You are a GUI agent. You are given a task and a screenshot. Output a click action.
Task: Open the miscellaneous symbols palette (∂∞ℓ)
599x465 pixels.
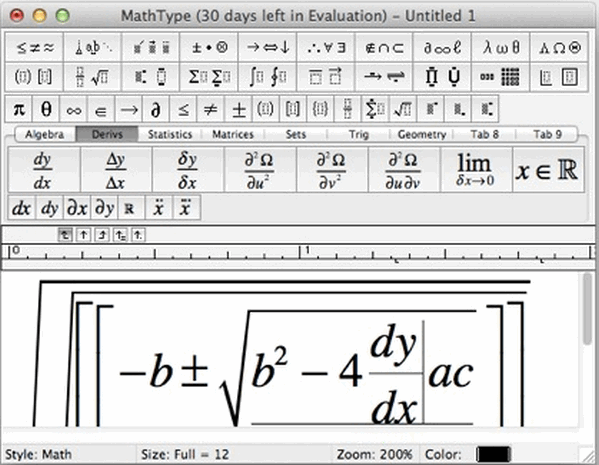tap(442, 47)
